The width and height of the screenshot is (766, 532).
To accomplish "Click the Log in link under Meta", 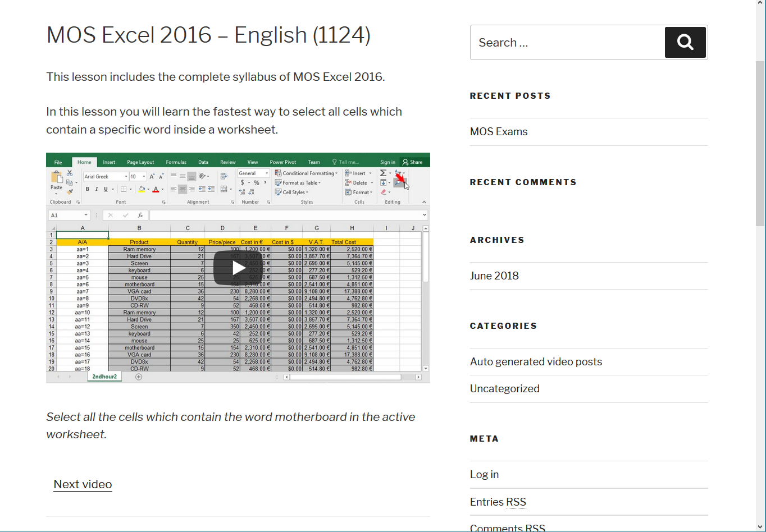I will click(x=484, y=474).
